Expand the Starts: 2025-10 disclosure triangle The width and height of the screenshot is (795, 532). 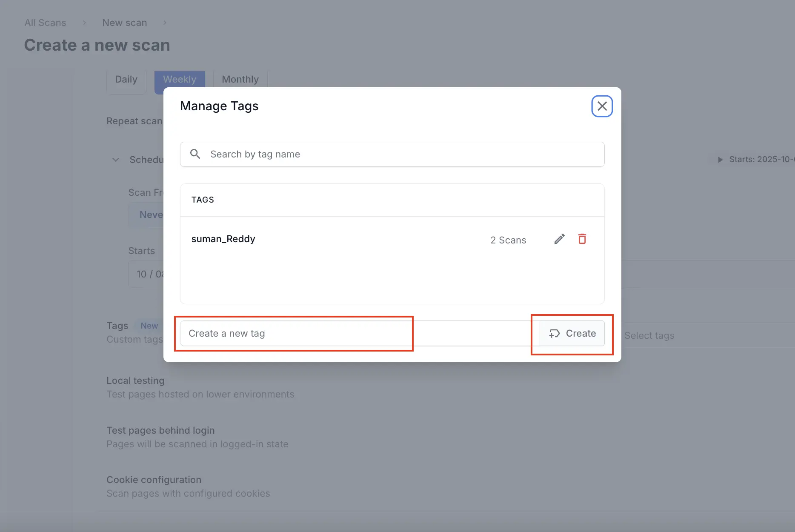pyautogui.click(x=720, y=160)
